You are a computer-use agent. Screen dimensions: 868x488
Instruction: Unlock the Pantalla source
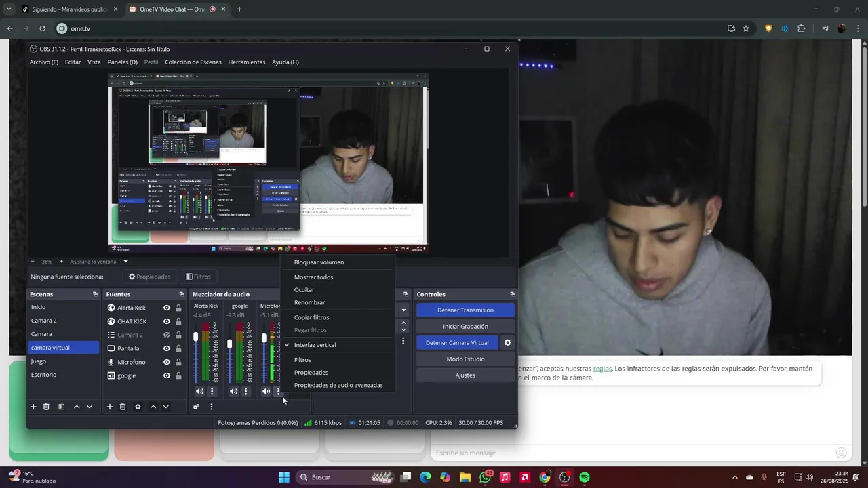(x=178, y=348)
